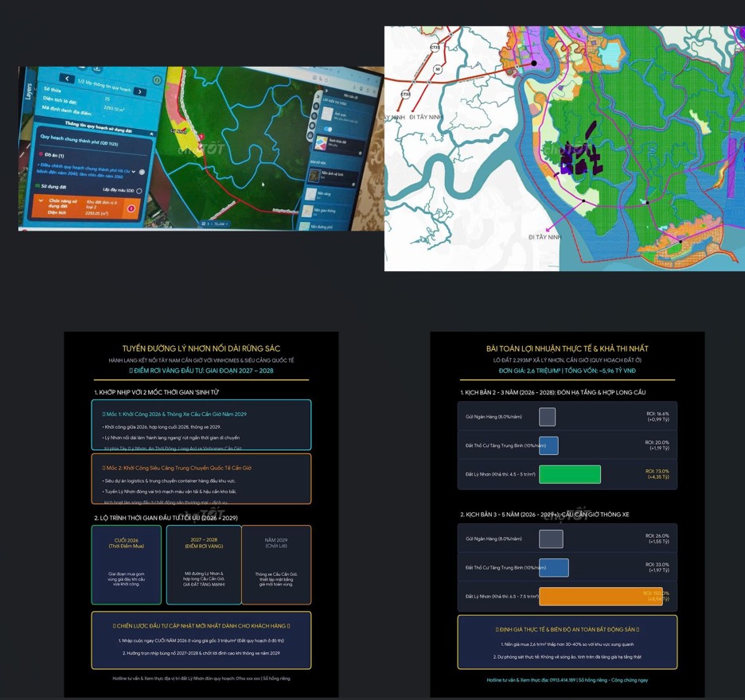Toggle the blue switch under 'Ảnh scan'
The height and width of the screenshot is (700, 745).
(x=328, y=129)
